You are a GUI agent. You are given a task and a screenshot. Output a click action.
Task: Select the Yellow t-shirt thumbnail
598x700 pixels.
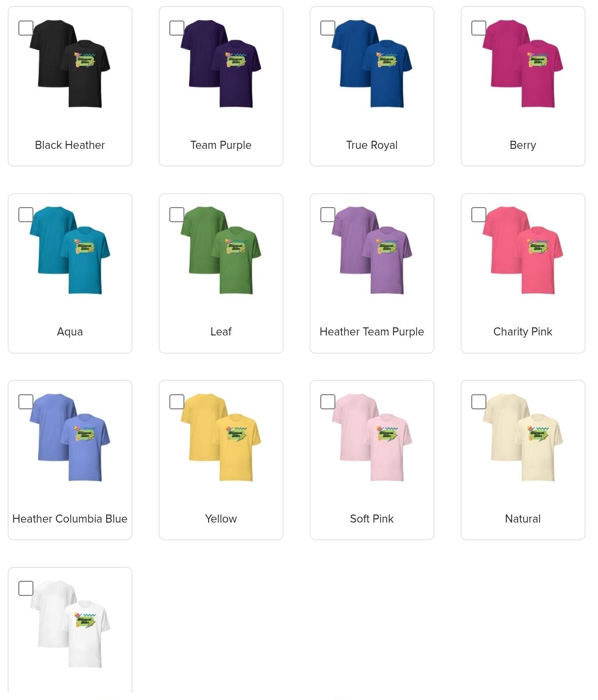(x=221, y=437)
